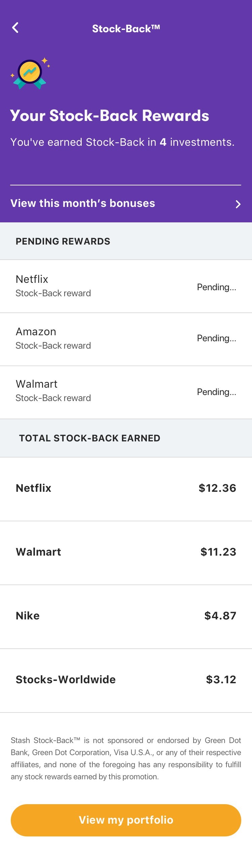Tap the chevron next to month's bonuses
The height and width of the screenshot is (868, 252).
tap(239, 204)
